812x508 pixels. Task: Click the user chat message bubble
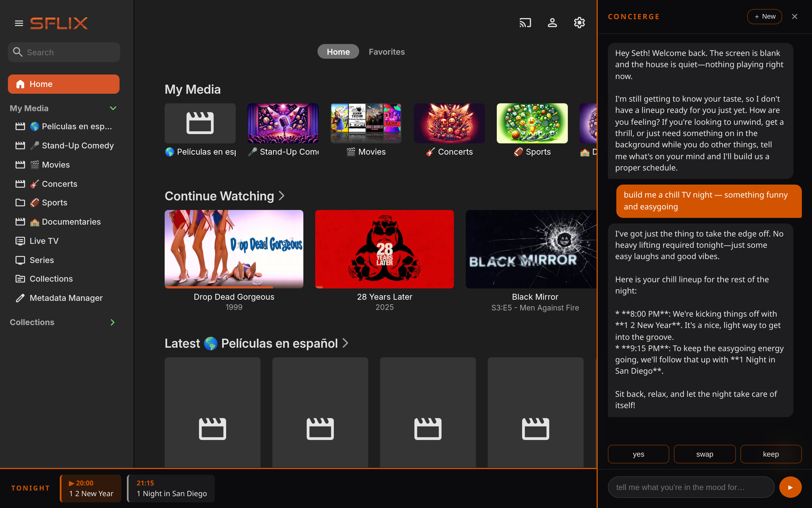[709, 201]
